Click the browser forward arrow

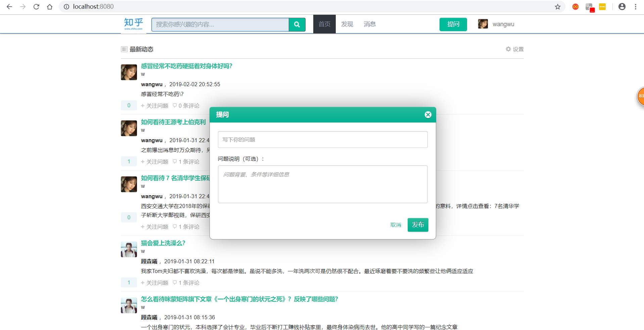coord(23,7)
